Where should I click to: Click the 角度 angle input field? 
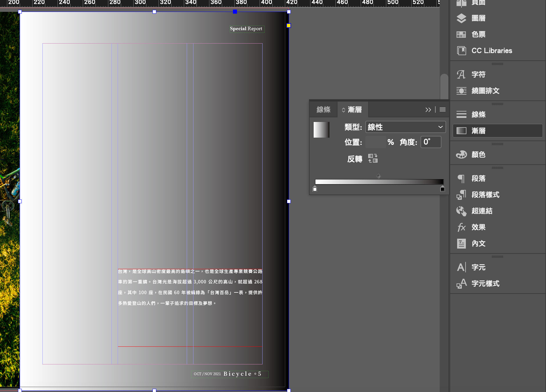431,142
